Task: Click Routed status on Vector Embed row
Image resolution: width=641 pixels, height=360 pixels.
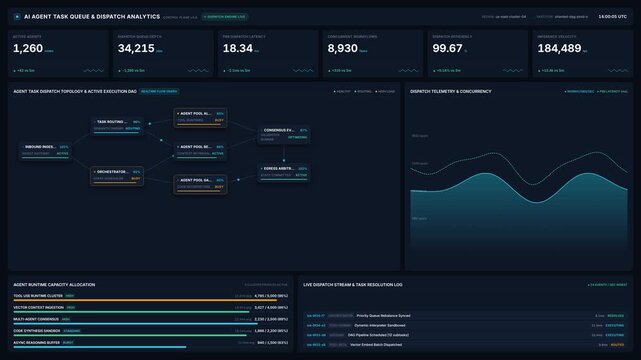Action: click(617, 345)
